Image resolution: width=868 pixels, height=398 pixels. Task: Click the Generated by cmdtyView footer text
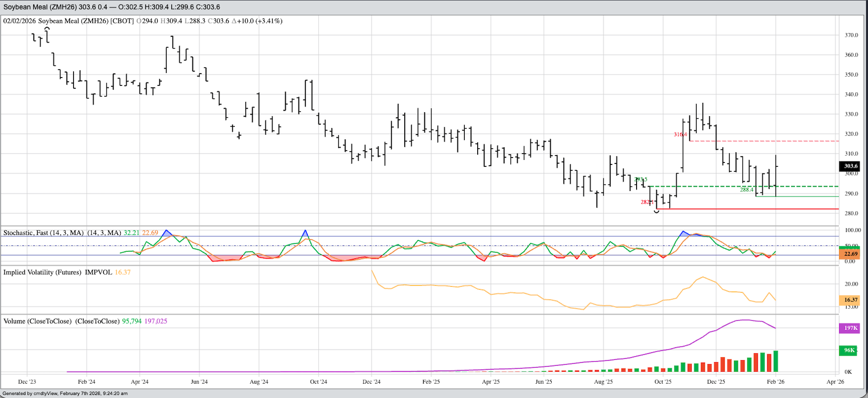[x=65, y=394]
